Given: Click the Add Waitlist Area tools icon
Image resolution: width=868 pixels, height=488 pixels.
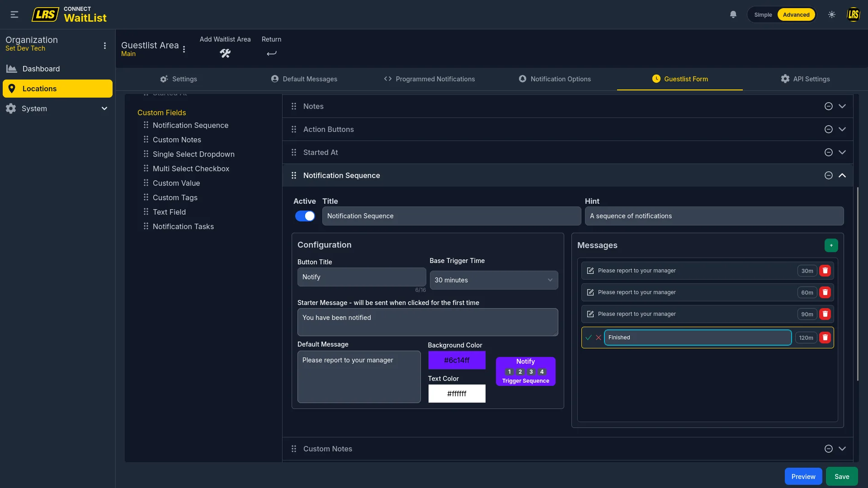Looking at the screenshot, I should 225,53.
